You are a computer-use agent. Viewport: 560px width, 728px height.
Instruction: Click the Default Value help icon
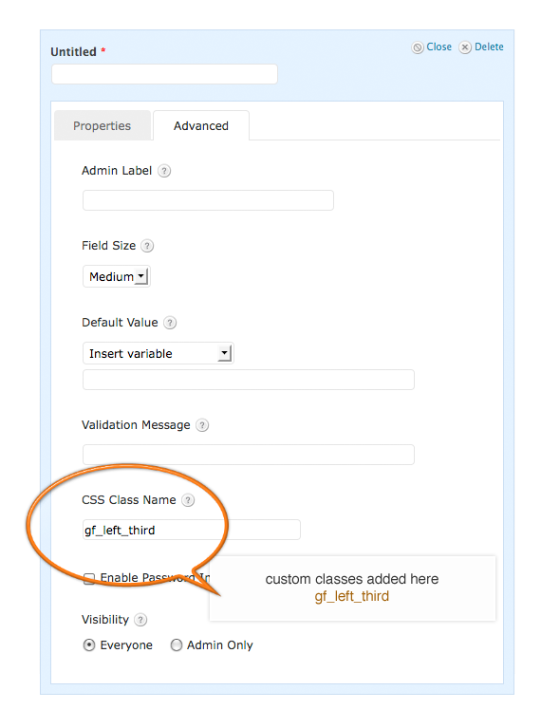[170, 323]
